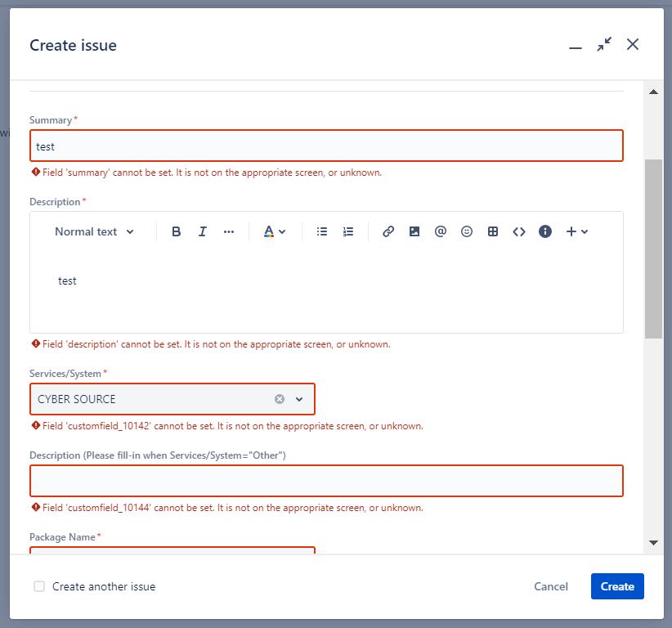This screenshot has width=672, height=628.
Task: Insert an info panel
Action: [x=545, y=231]
